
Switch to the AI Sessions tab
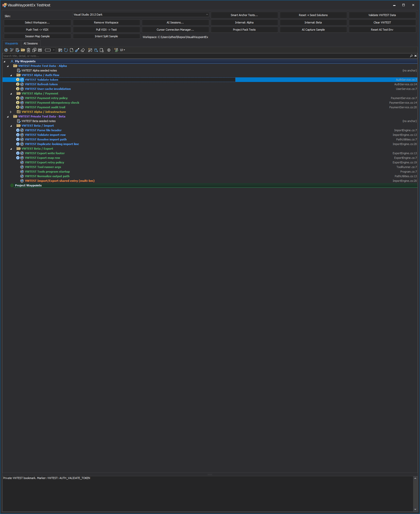click(x=31, y=43)
